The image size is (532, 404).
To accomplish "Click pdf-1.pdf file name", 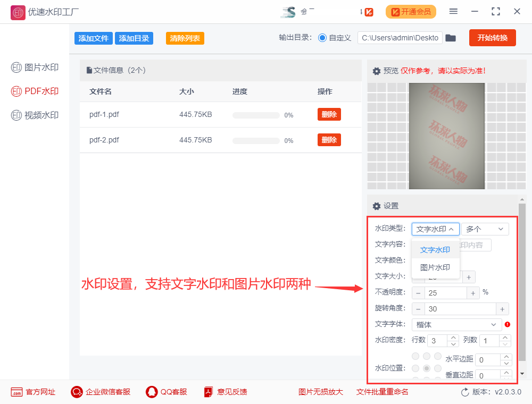I will click(104, 115).
